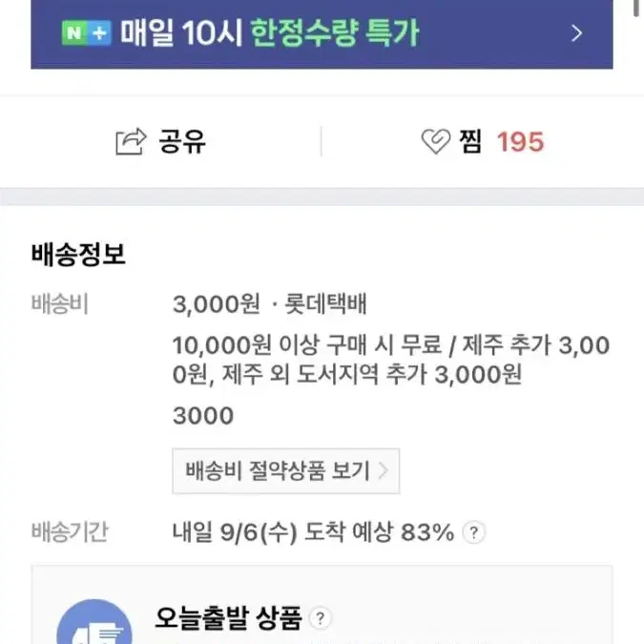The width and height of the screenshot is (644, 644).
Task: Click the share arrow icon
Action: 131,142
